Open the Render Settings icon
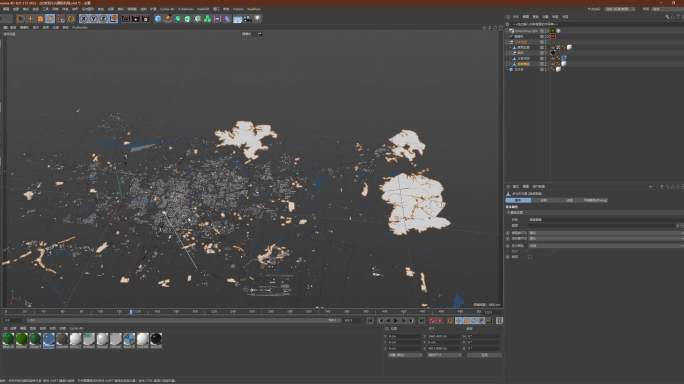The width and height of the screenshot is (684, 384). click(x=146, y=19)
